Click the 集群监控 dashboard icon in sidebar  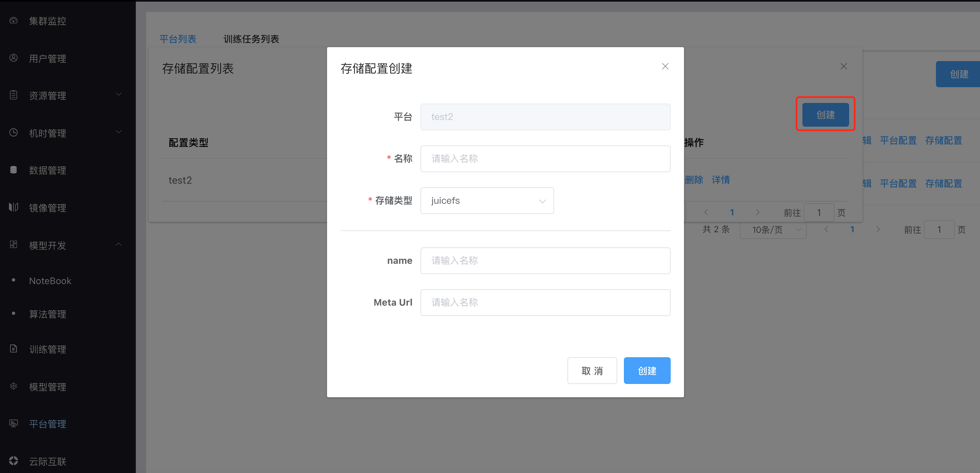tap(13, 20)
